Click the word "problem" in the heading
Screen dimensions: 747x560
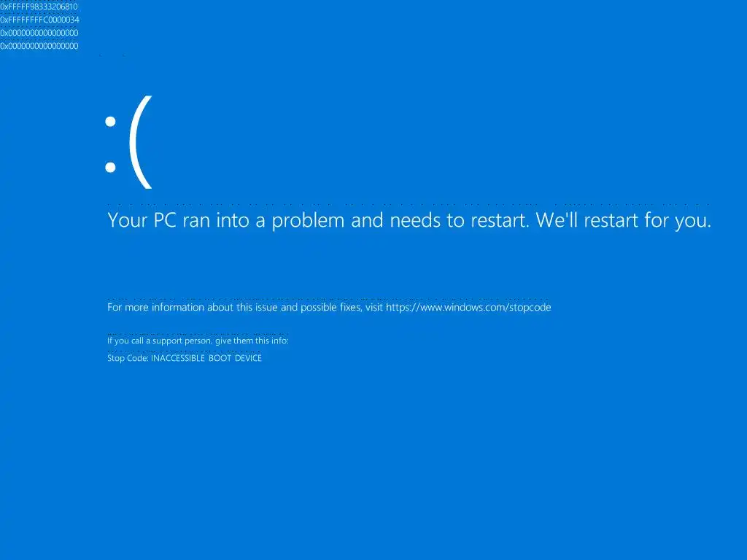[308, 222]
